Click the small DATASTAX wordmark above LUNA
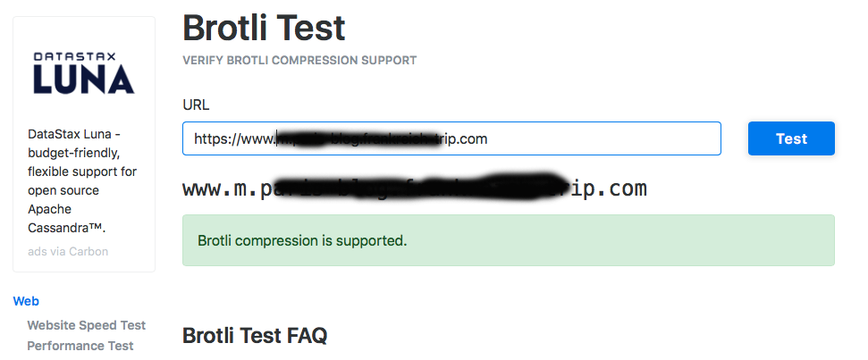868x360 pixels. pyautogui.click(x=84, y=56)
